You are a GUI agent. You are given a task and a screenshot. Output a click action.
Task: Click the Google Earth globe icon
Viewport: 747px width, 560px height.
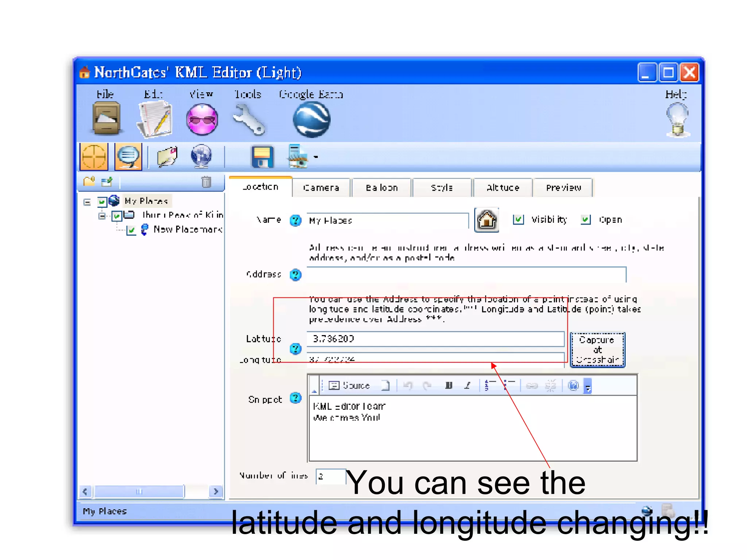(311, 120)
